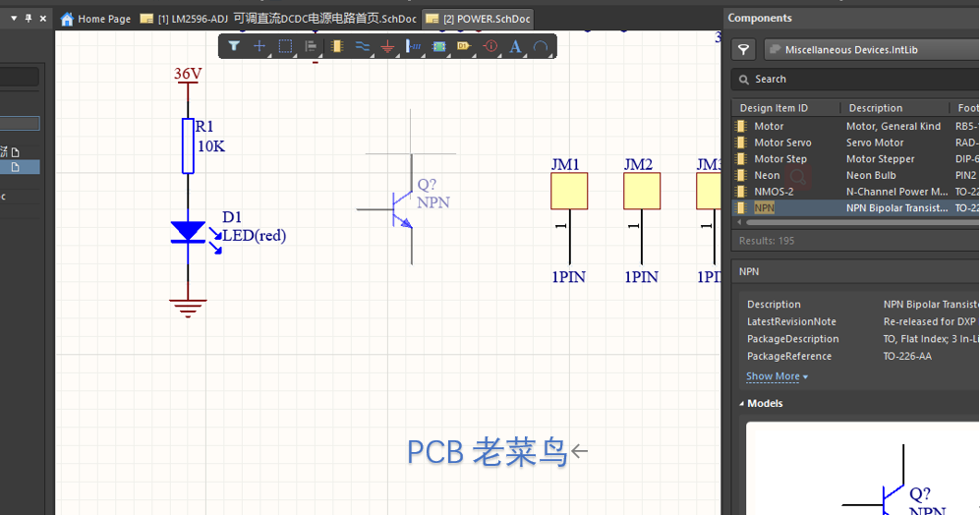The height and width of the screenshot is (515, 980).
Task: Open the left panel options dropdown arrow
Action: click(14, 19)
